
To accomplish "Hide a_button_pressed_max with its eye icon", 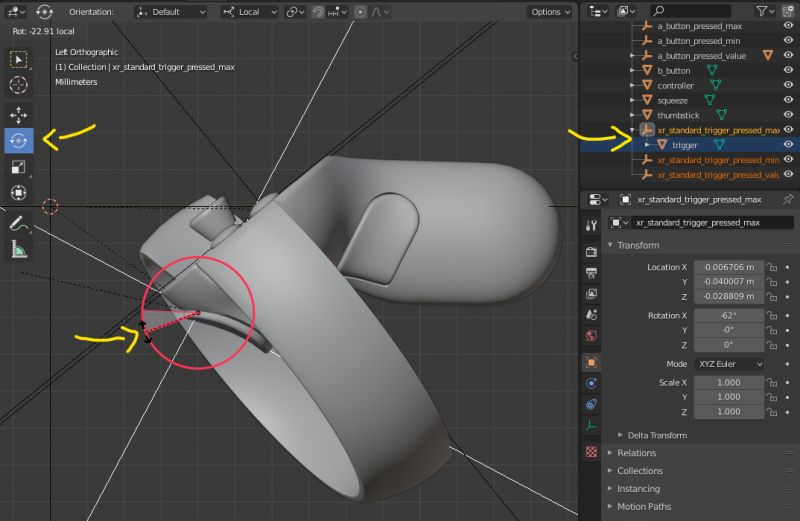I will pos(788,26).
